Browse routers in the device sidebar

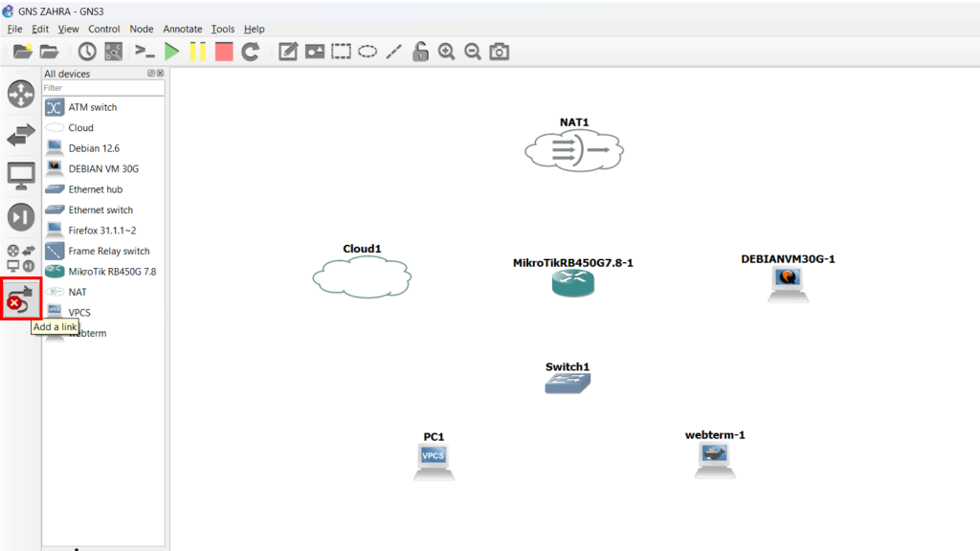[x=21, y=94]
